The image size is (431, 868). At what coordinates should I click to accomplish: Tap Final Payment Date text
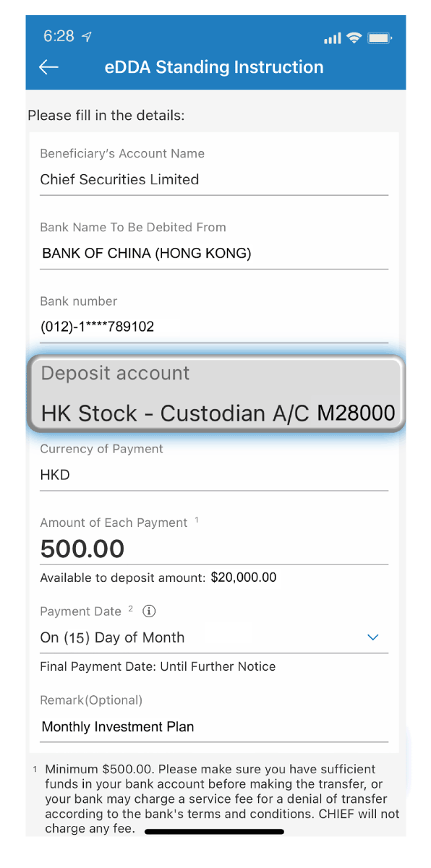click(158, 666)
